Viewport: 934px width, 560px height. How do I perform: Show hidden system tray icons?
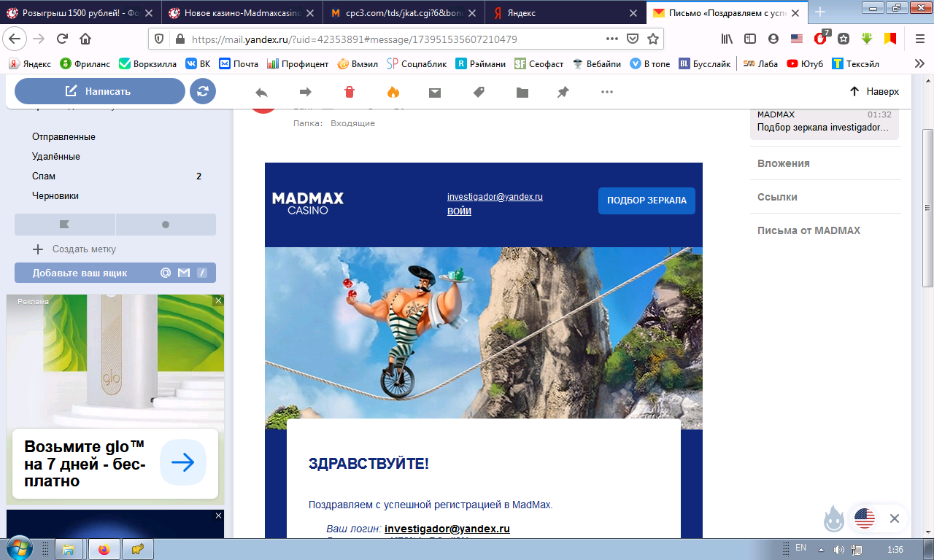[x=821, y=549]
